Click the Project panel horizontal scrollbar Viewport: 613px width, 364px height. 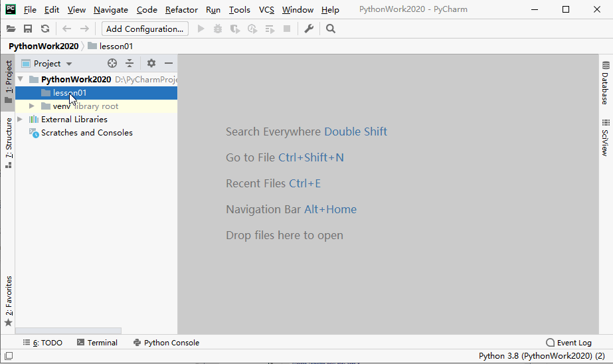68,331
